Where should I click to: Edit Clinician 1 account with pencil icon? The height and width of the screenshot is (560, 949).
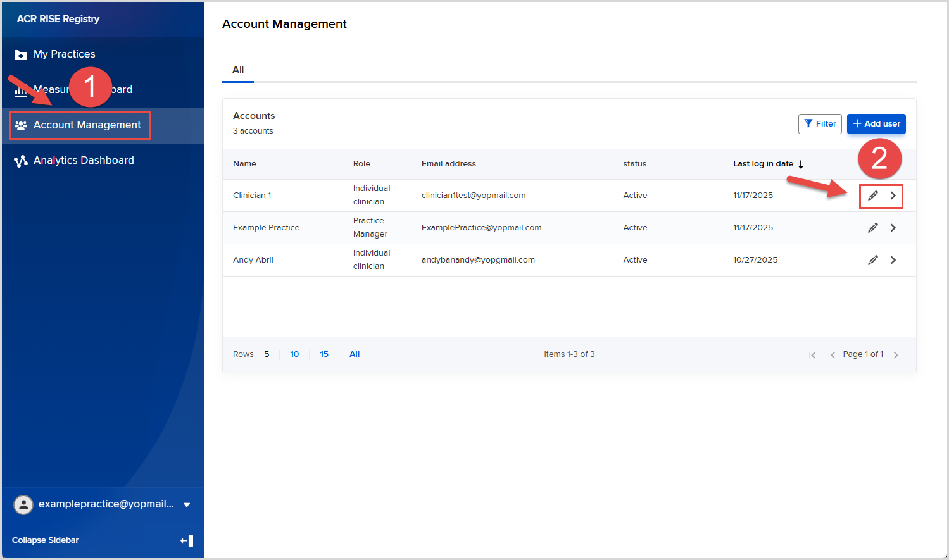[873, 196]
